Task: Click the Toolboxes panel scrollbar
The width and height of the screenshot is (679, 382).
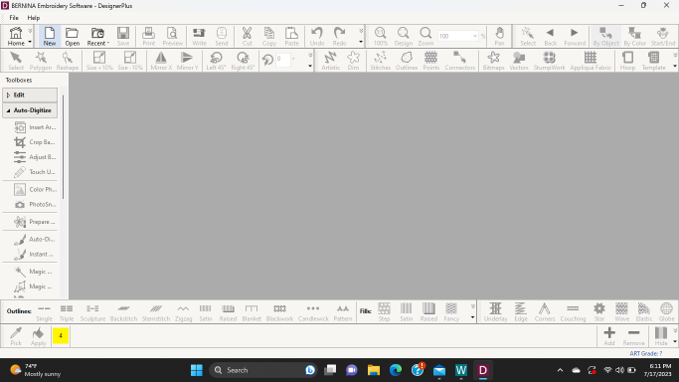Action: pyautogui.click(x=63, y=147)
